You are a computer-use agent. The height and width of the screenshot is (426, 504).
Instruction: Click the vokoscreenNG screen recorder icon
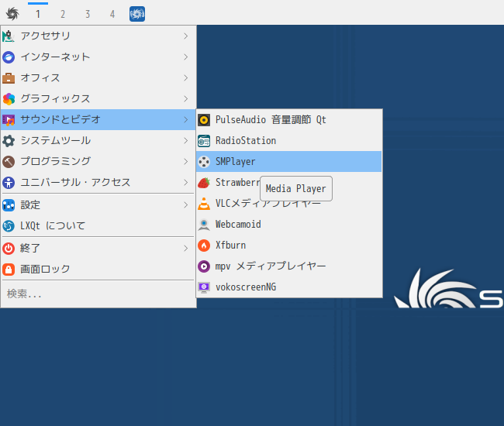[x=204, y=287]
